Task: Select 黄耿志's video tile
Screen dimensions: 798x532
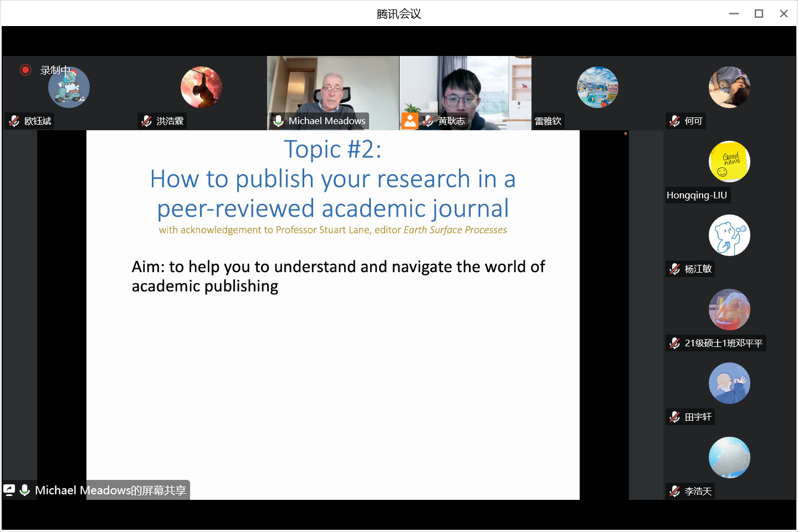Action: [x=465, y=89]
